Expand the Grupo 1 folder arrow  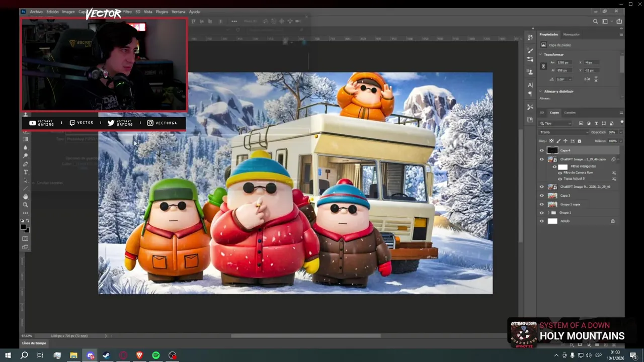click(549, 213)
